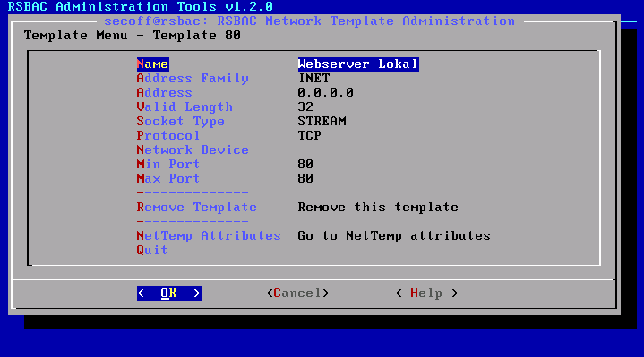644x357 pixels.
Task: Select the Protocol menu entry
Action: point(168,136)
